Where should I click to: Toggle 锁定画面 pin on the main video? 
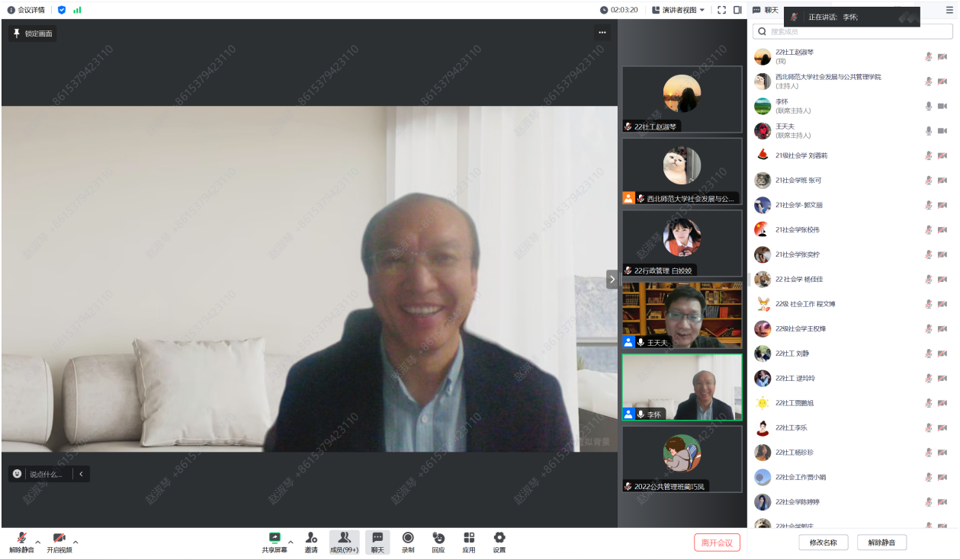33,34
